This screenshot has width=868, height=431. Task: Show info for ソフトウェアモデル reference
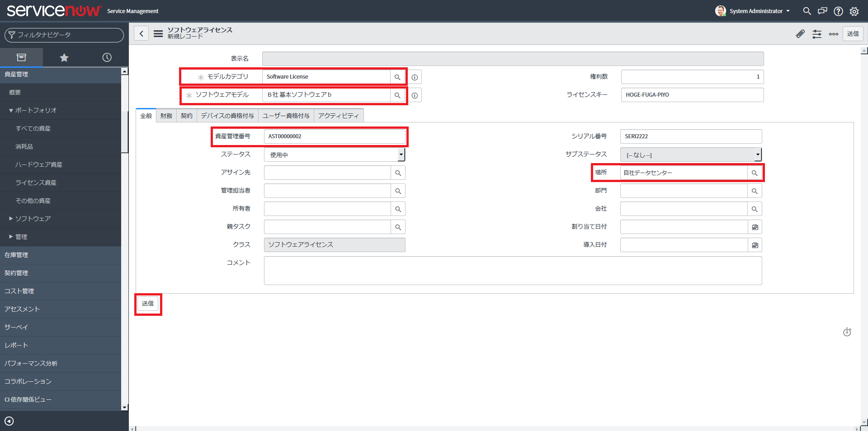pos(415,95)
